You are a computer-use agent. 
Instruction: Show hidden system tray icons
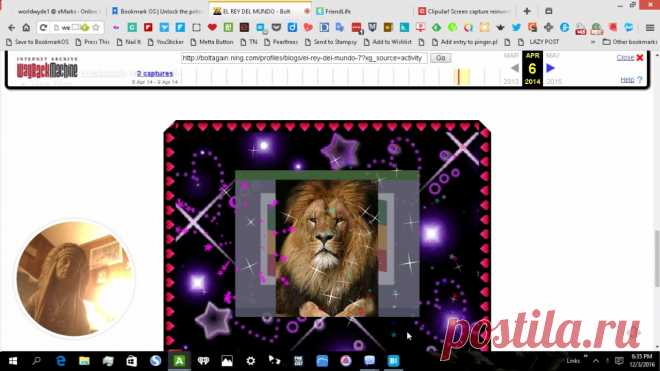point(596,361)
